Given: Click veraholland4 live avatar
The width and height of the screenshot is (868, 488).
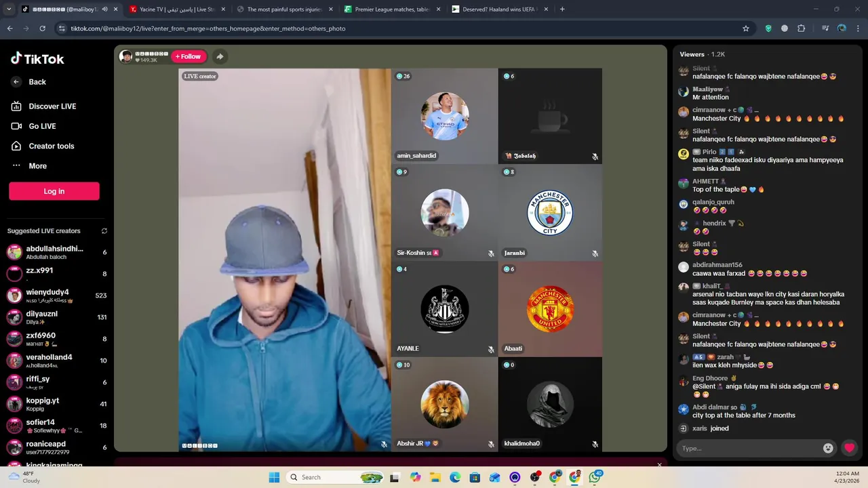Looking at the screenshot, I should [x=14, y=361].
